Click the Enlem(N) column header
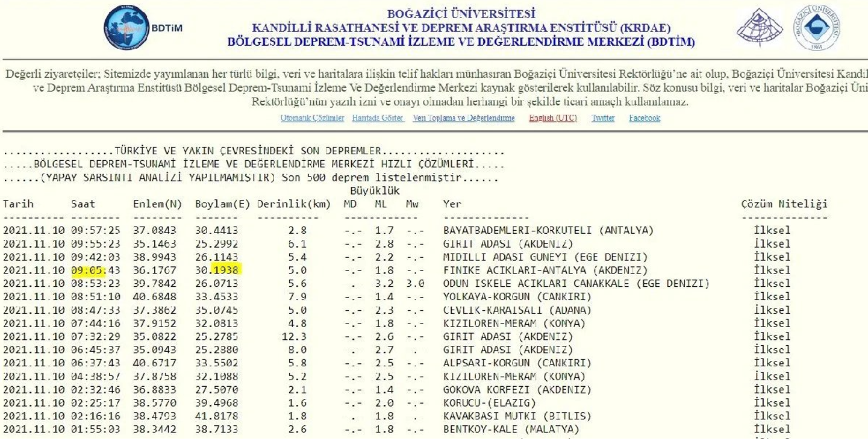The width and height of the screenshot is (868, 441). pyautogui.click(x=157, y=204)
